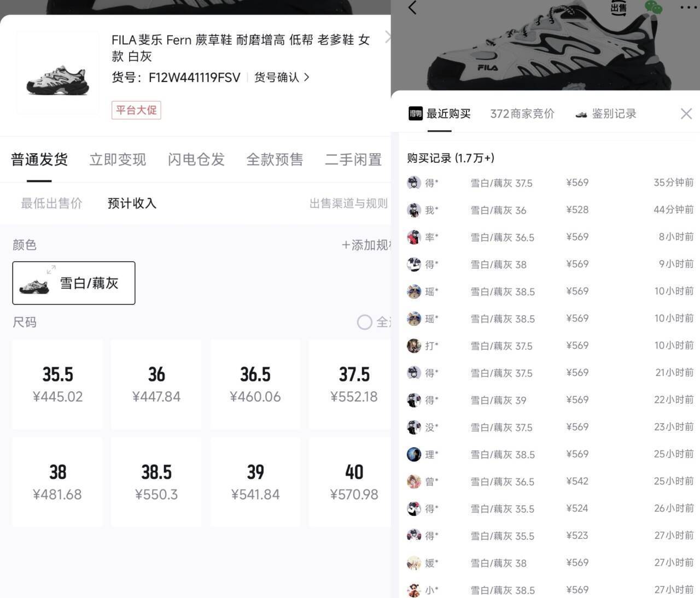Tap avatar of buyer from 35分钟前
Screen dimensions: 700x598
(x=414, y=183)
